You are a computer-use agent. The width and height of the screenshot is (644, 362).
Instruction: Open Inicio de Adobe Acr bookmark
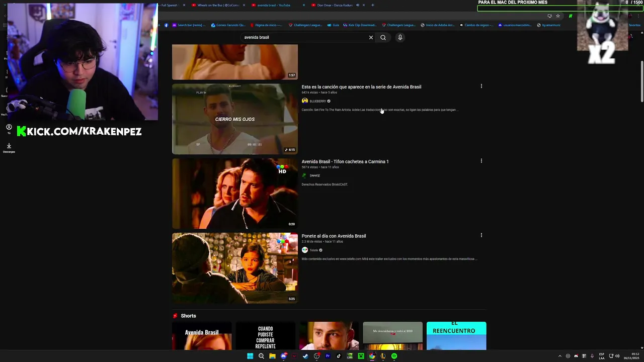click(x=437, y=25)
